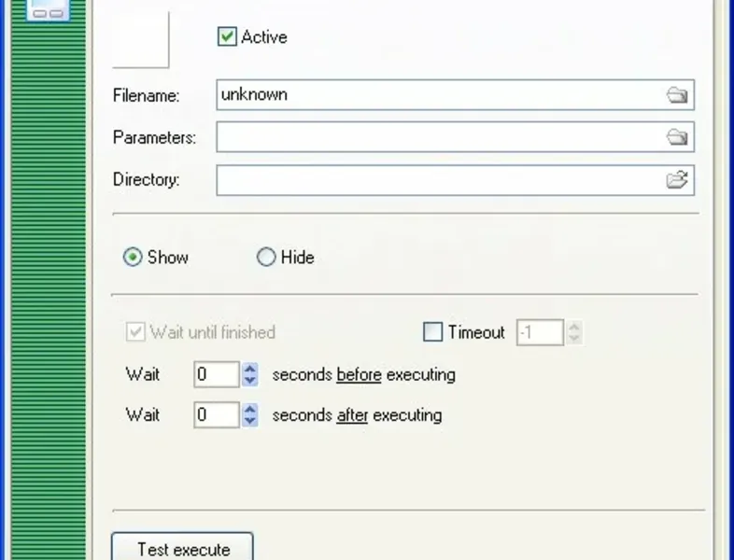Click the Filename text field containing 'unknown'
Screen dimensions: 734x560
click(x=439, y=95)
